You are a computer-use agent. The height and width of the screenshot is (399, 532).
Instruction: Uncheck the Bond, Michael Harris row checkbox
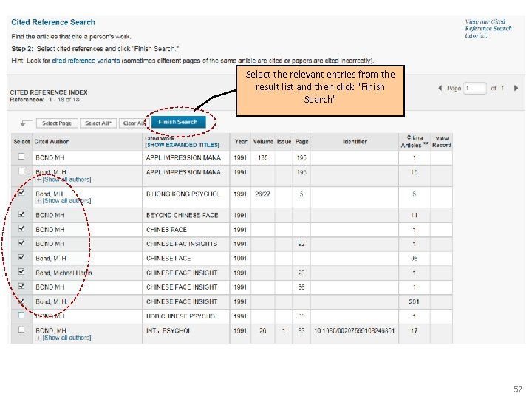pos(21,271)
